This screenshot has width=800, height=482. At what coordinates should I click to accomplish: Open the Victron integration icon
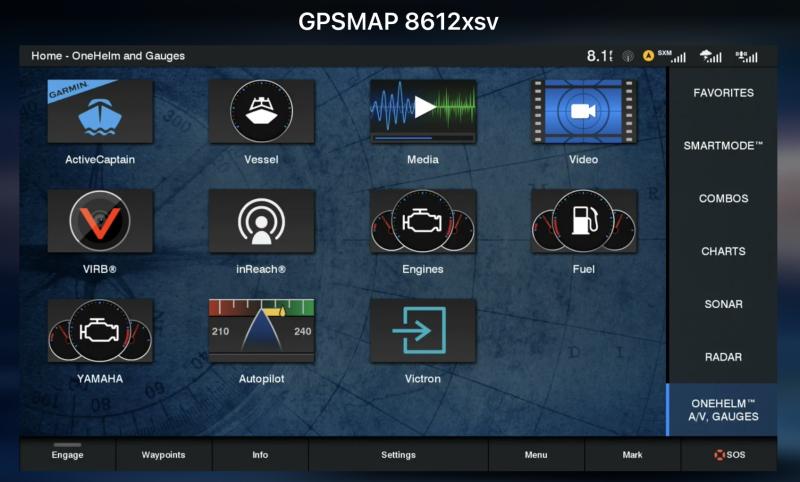[422, 331]
